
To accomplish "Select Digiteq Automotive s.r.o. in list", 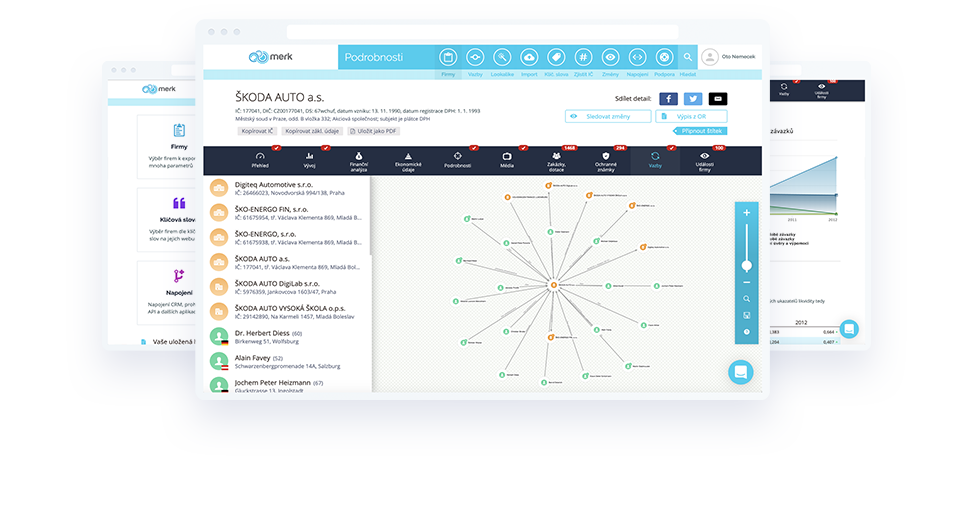I will (x=288, y=188).
